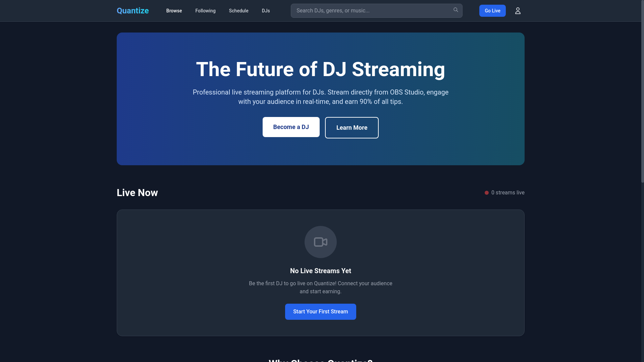Click the 'No Live Streams Yet' text
This screenshot has width=644, height=362.
[x=321, y=271]
